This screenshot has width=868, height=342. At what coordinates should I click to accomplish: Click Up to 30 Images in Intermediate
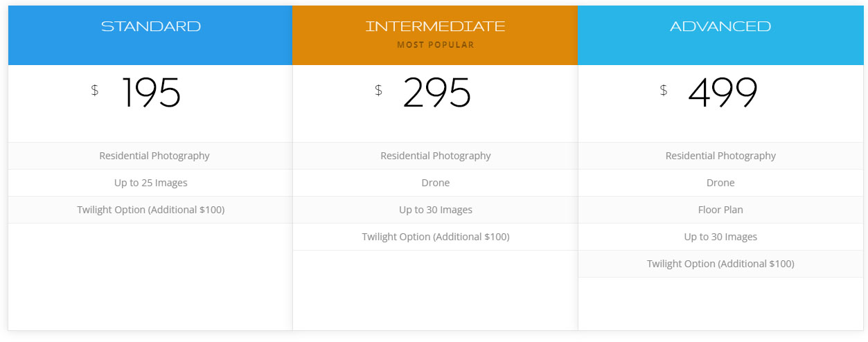click(435, 210)
